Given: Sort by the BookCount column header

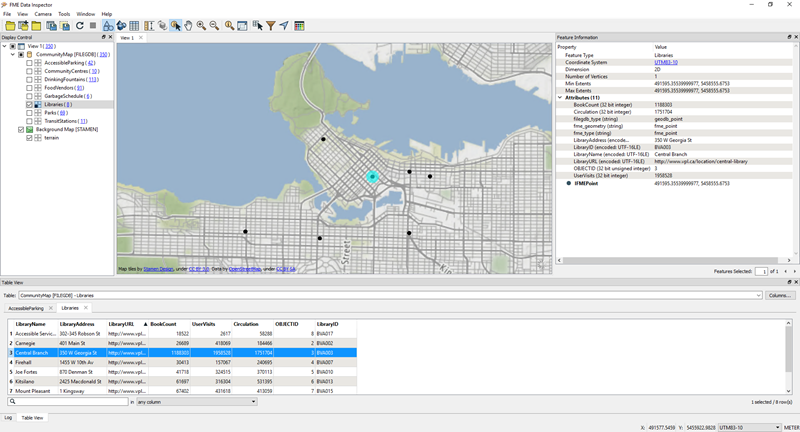Looking at the screenshot, I should click(163, 324).
